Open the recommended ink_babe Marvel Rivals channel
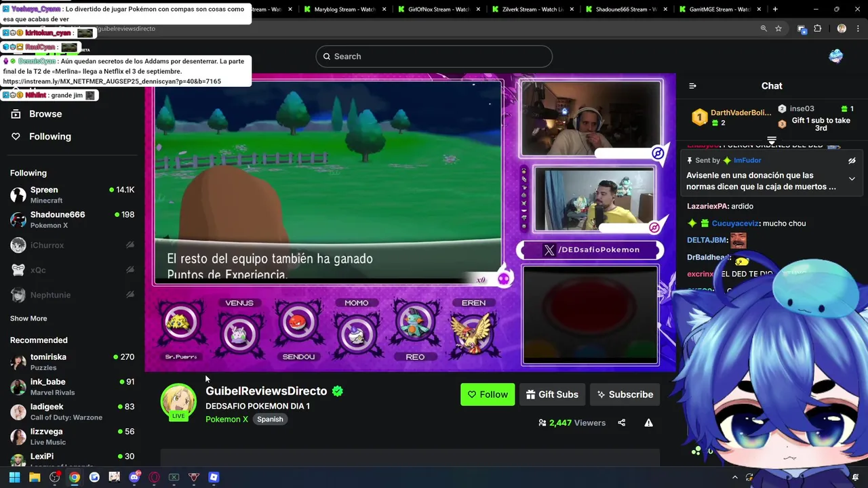This screenshot has width=868, height=488. pos(72,387)
